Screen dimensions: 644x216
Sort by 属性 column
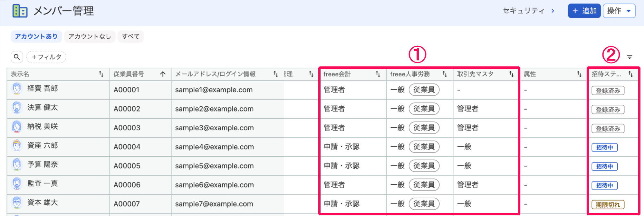579,74
